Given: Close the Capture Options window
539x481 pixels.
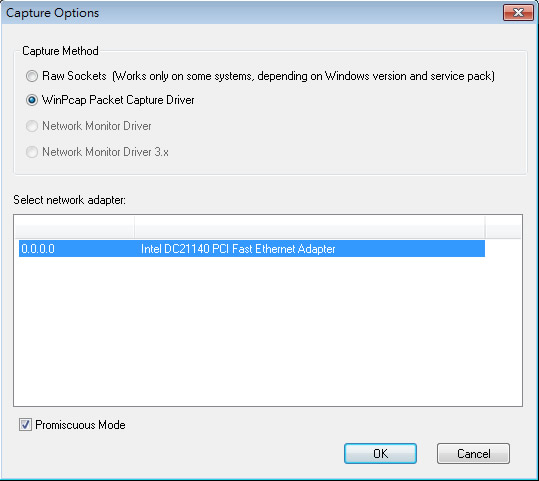Looking at the screenshot, I should point(518,13).
